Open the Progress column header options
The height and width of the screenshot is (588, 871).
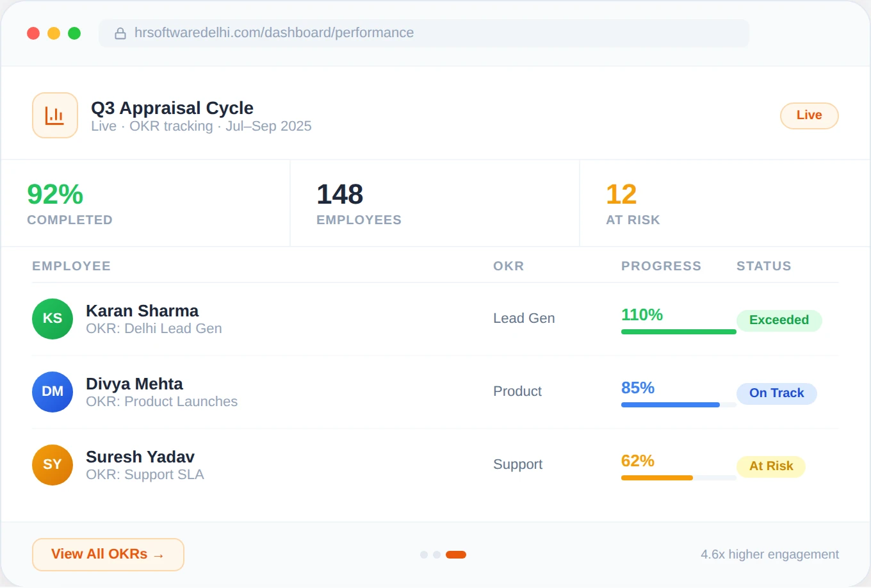pos(661,266)
